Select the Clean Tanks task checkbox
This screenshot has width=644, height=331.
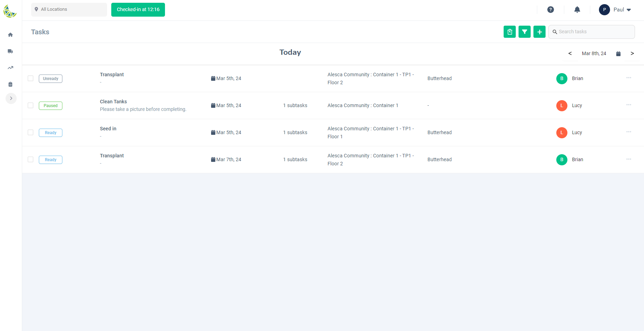(31, 105)
